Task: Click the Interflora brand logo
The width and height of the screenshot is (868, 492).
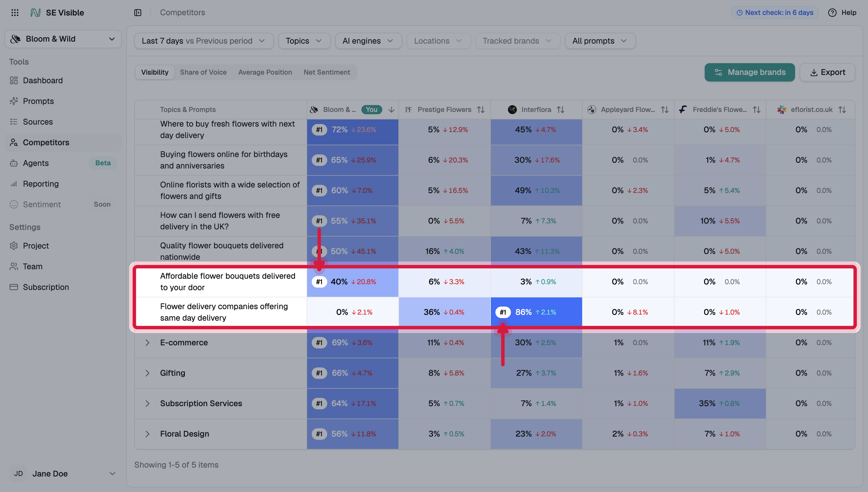Action: click(x=512, y=109)
